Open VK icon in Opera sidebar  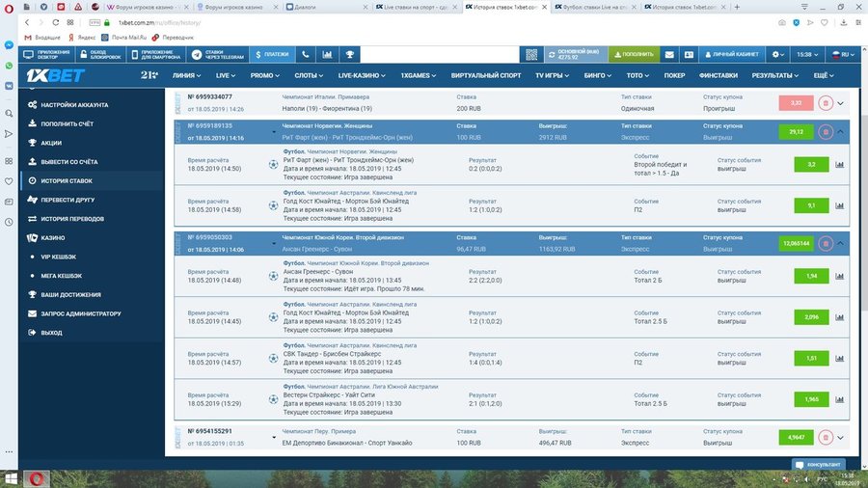coord(8,86)
